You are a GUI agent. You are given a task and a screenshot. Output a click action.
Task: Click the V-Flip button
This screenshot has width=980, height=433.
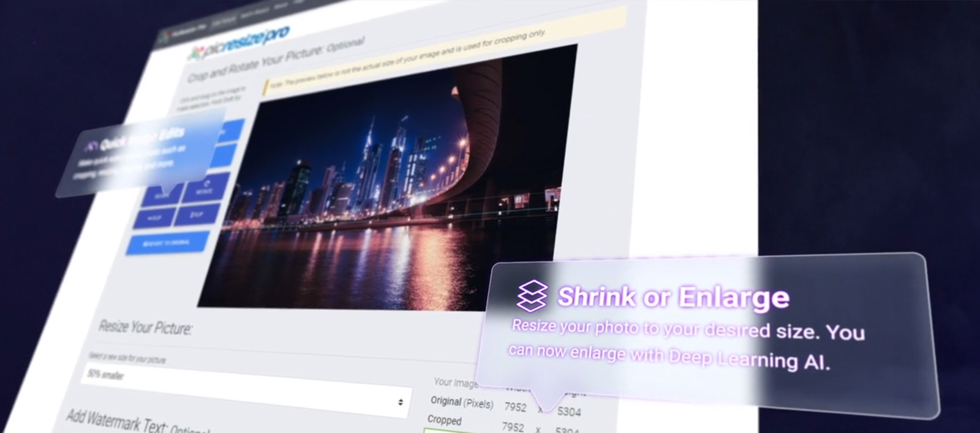click(197, 214)
